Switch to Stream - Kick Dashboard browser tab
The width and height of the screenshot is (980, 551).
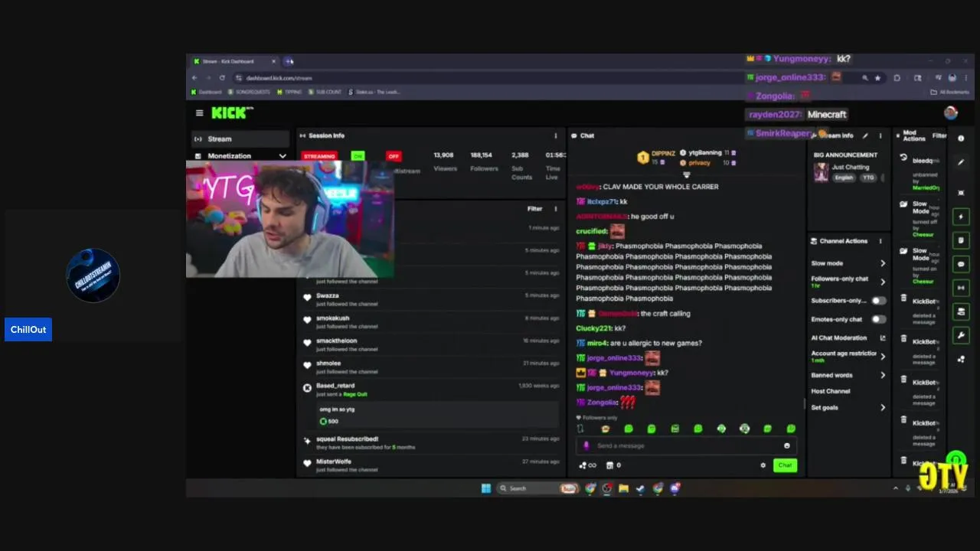point(234,61)
